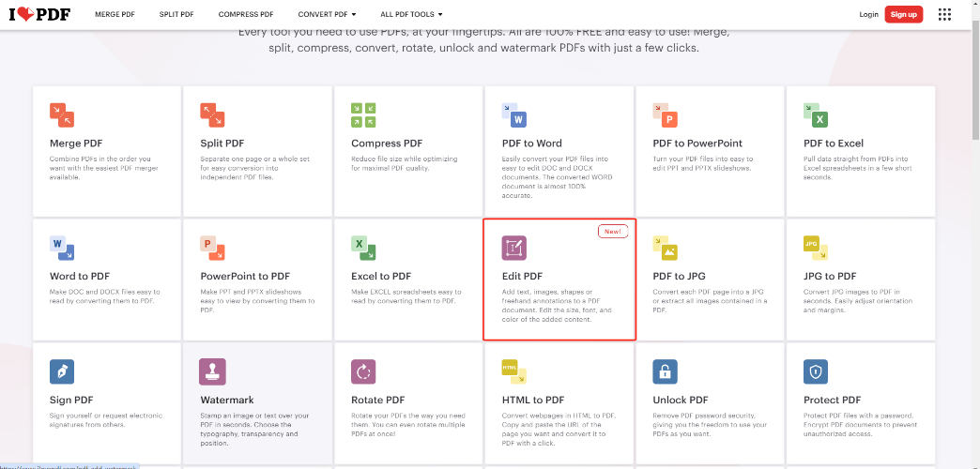Click the Unlock PDF padlock icon

point(665,371)
